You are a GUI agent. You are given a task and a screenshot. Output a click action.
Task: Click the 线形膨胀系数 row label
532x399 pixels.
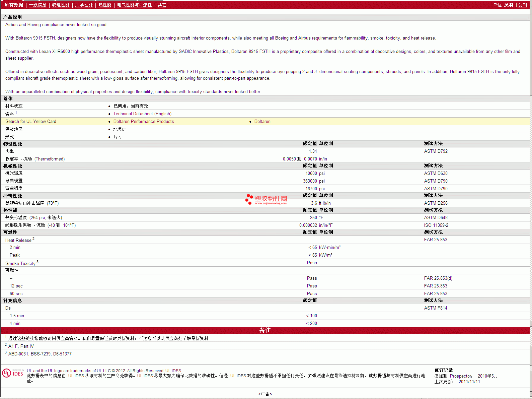pos(41,225)
